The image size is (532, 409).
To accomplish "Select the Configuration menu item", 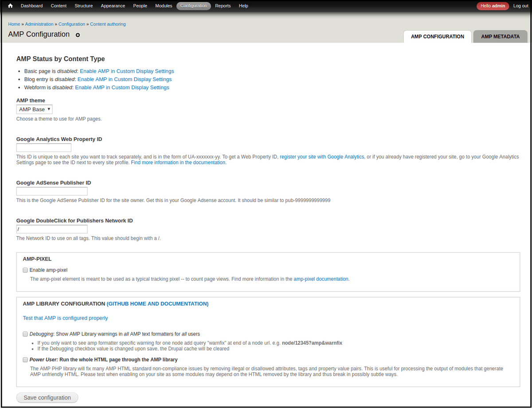I will point(194,6).
